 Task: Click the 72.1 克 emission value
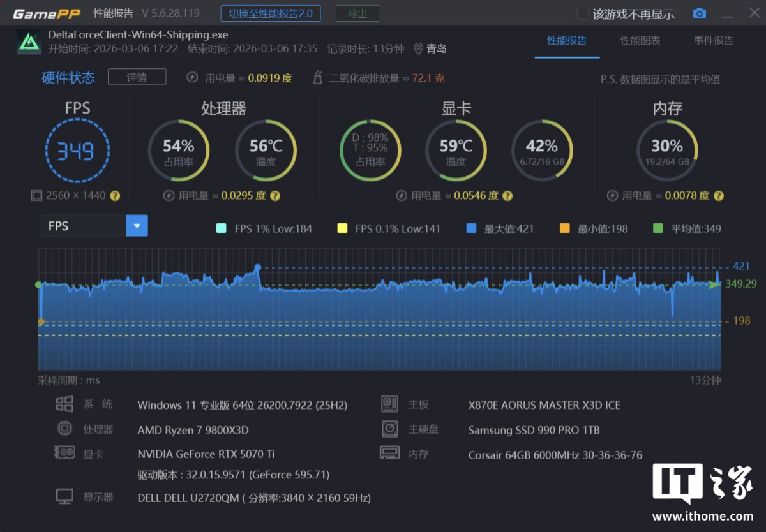point(428,78)
